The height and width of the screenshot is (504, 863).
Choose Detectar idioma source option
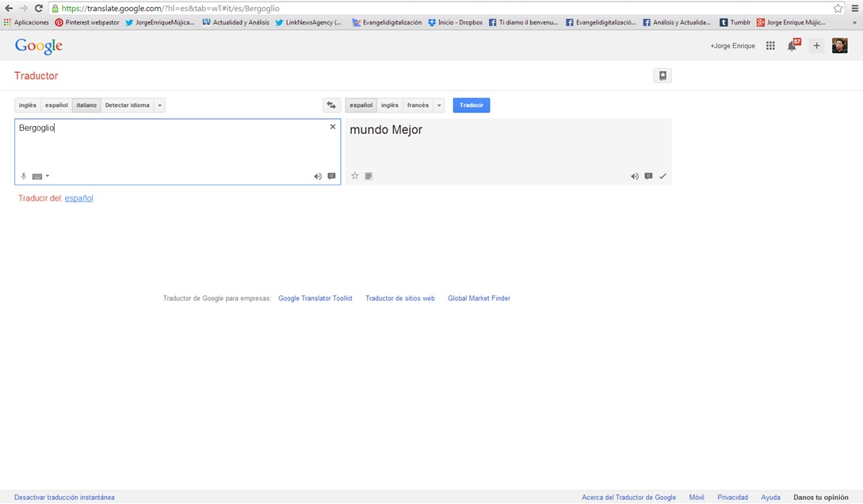127,105
